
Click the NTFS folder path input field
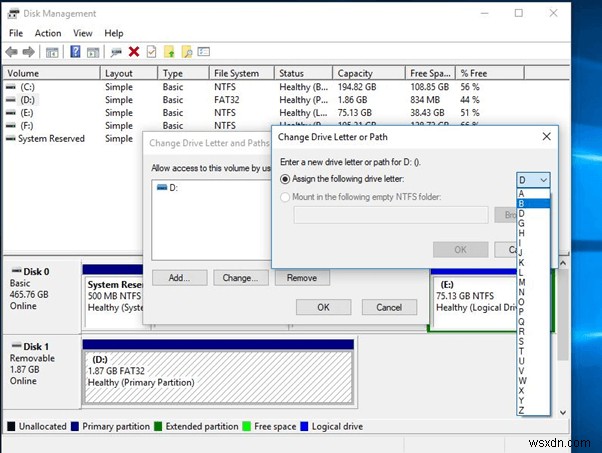[391, 215]
